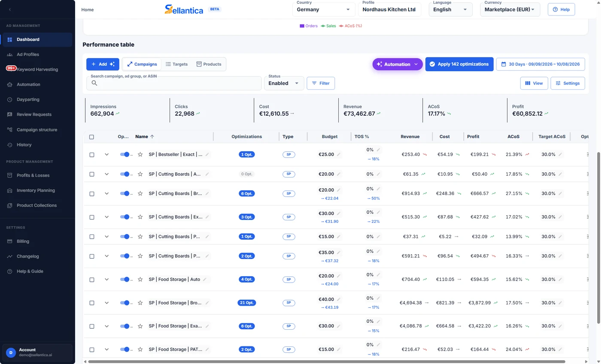Switch to the Campaigns tab
601x364 pixels.
(x=142, y=64)
